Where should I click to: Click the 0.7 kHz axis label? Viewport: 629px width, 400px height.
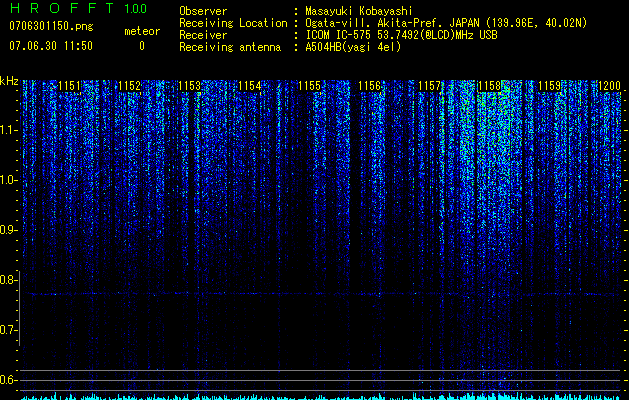point(7,330)
